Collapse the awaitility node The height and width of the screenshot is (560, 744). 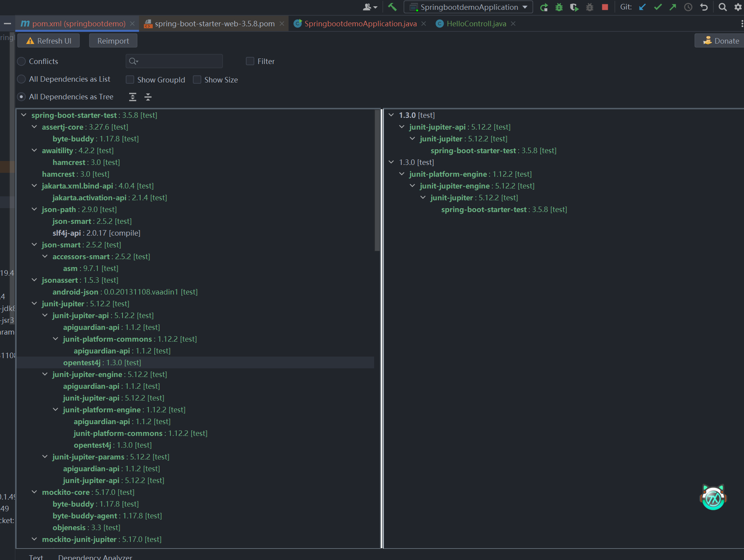point(35,150)
